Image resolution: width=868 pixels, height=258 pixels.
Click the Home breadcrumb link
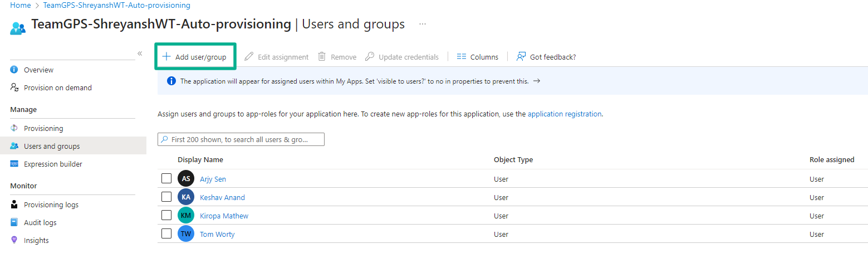21,5
